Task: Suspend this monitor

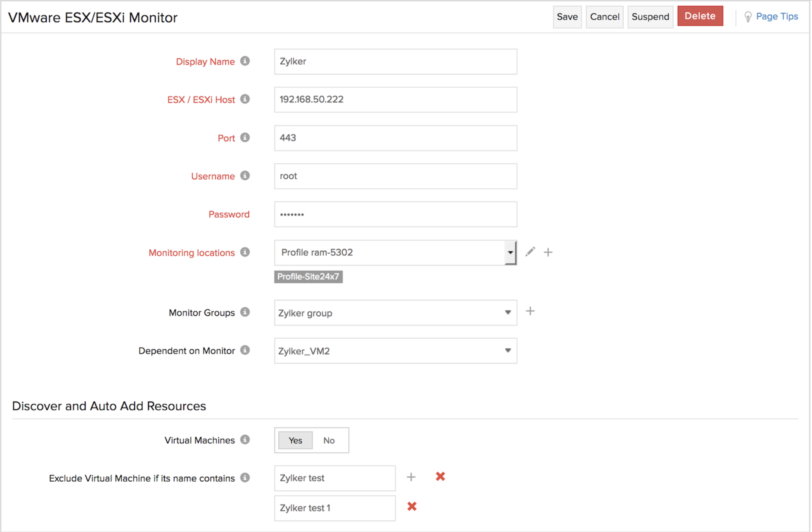Action: click(650, 17)
